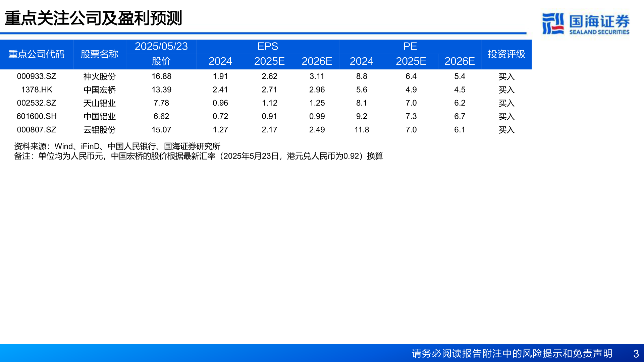Click the 2026E EPS header cell
644x362 pixels.
[x=317, y=61]
